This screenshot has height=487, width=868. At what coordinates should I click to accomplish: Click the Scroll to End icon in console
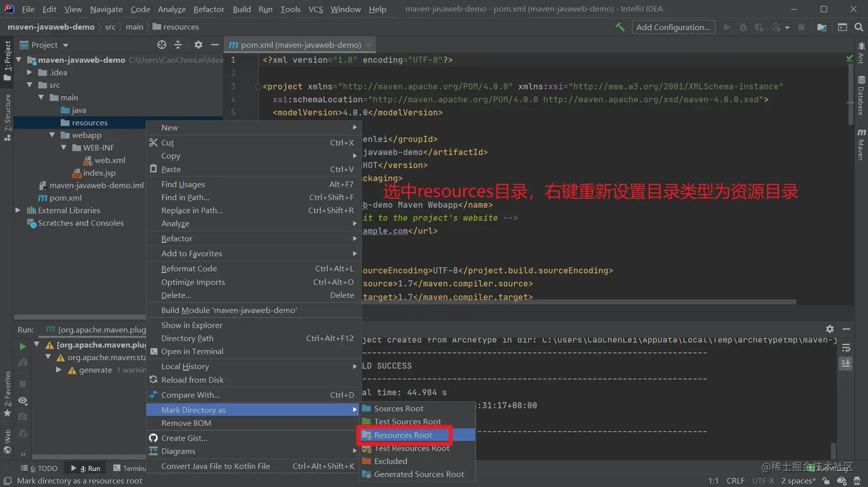(846, 363)
